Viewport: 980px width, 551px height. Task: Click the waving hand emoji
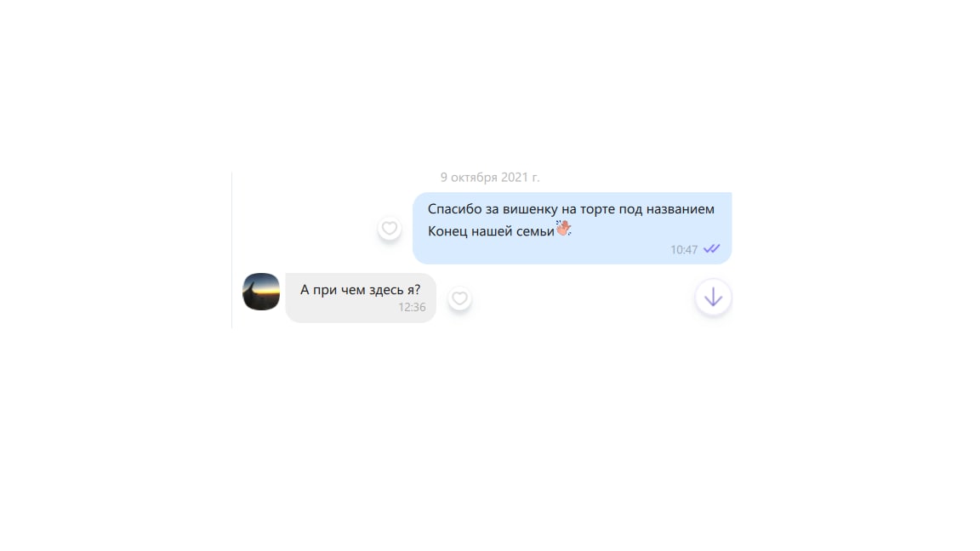pos(564,228)
